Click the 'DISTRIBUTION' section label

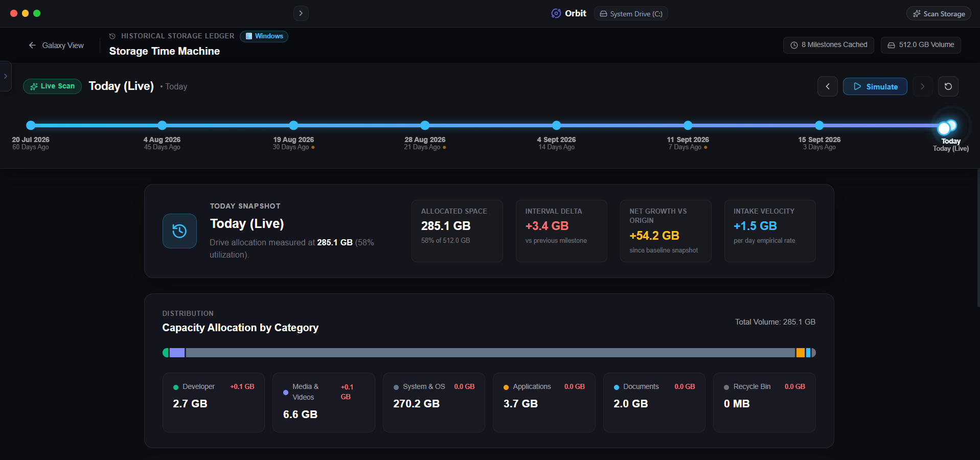[x=188, y=313]
